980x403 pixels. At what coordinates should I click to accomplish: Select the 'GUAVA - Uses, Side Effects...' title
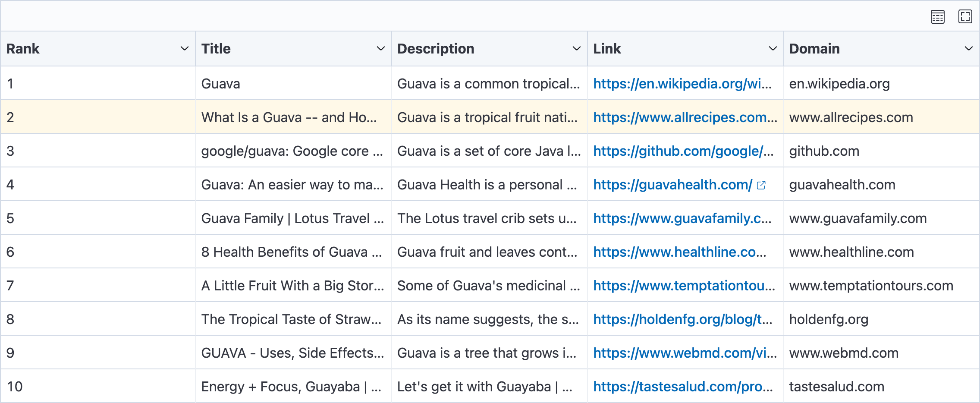pyautogui.click(x=292, y=353)
